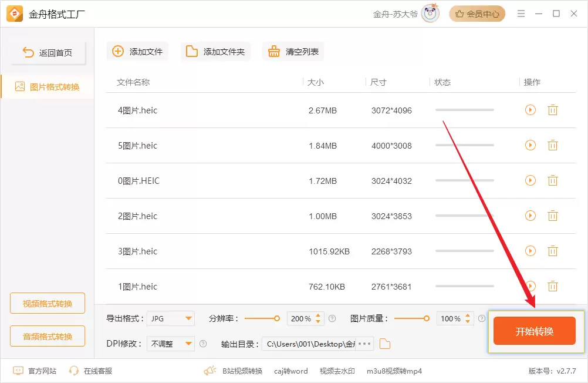Viewport: 588px width, 383px height.
Task: Click the 大小 column header
Action: [315, 82]
